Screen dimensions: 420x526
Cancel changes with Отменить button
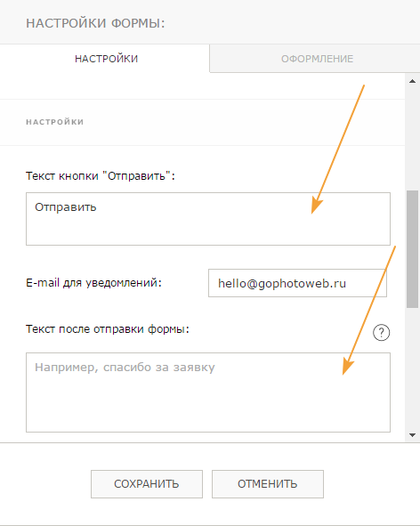click(x=268, y=484)
